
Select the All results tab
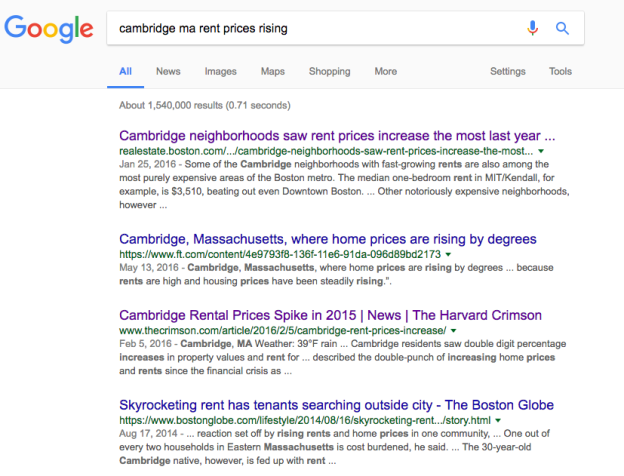(125, 71)
